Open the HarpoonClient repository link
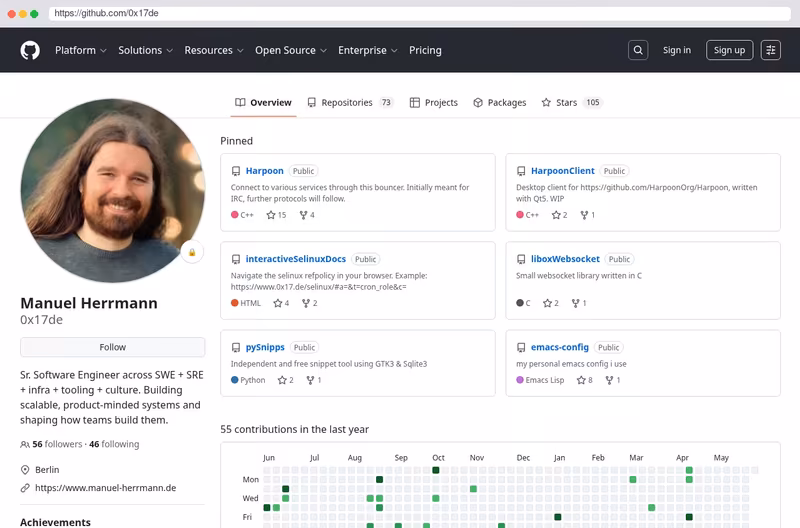Viewport: 800px width, 528px height. point(562,171)
